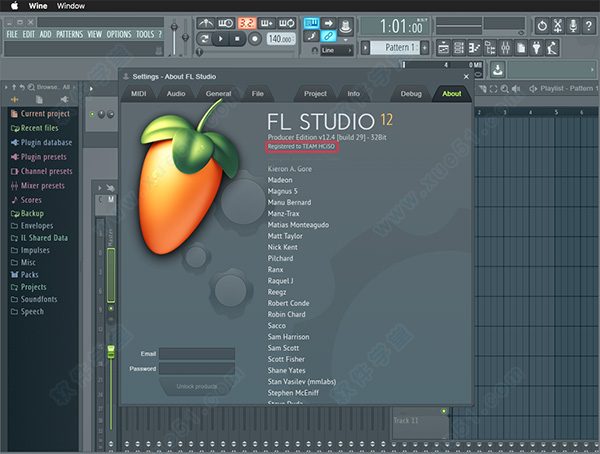This screenshot has height=454, width=600.
Task: Click the 1:01:00 time display
Action: click(396, 26)
